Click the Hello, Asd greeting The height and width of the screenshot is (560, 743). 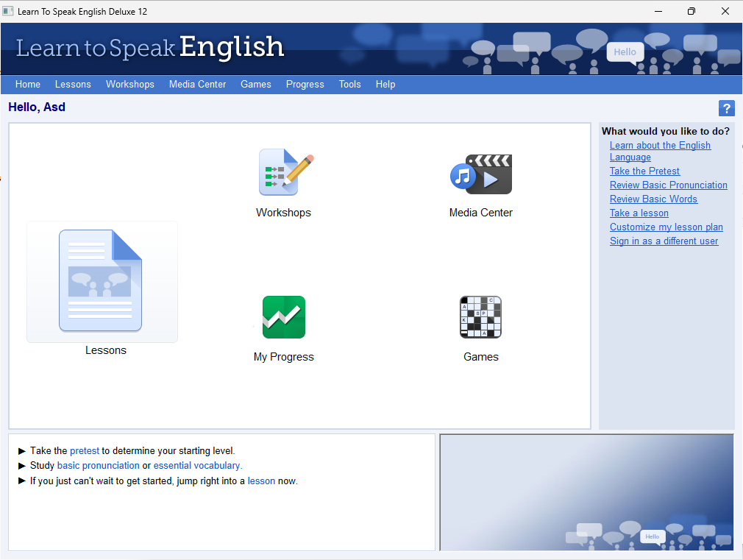coord(37,107)
